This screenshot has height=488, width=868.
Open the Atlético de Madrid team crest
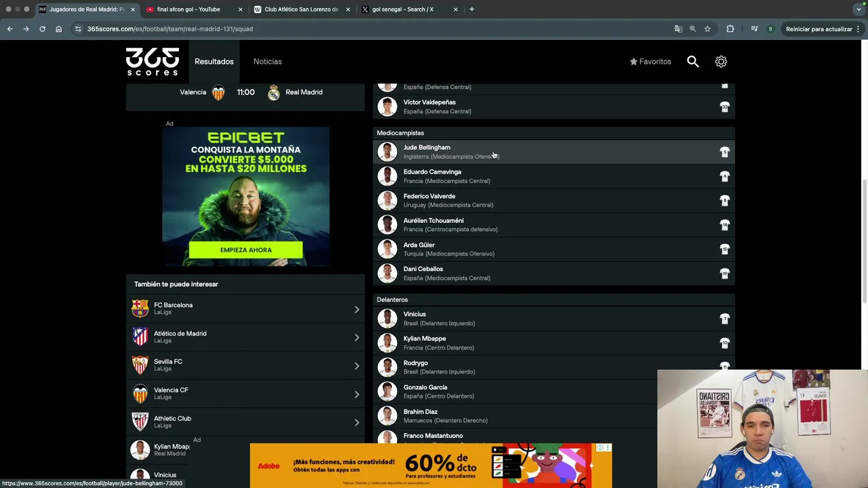tap(140, 337)
